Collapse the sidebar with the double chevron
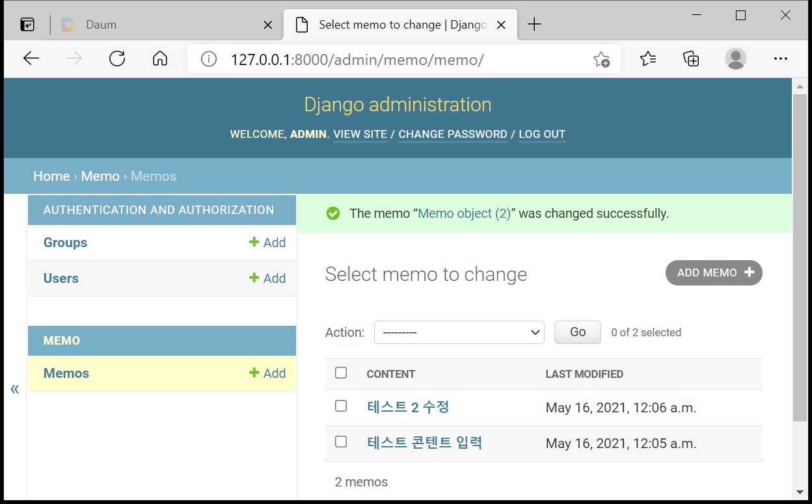Image resolution: width=812 pixels, height=504 pixels. click(15, 389)
